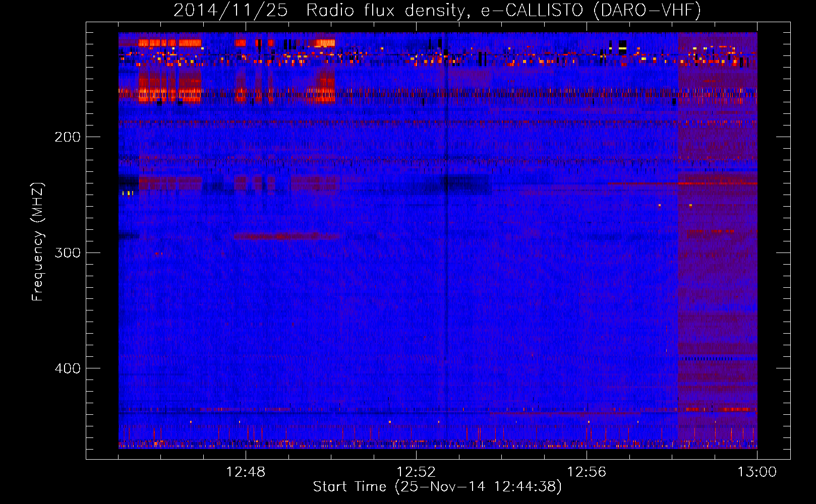Select the 300 frequency tick label
Viewport: 816px width, 504px height.
click(x=68, y=253)
